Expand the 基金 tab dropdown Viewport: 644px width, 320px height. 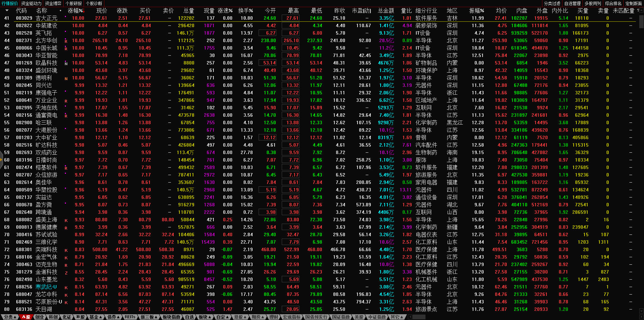[x=95, y=317]
